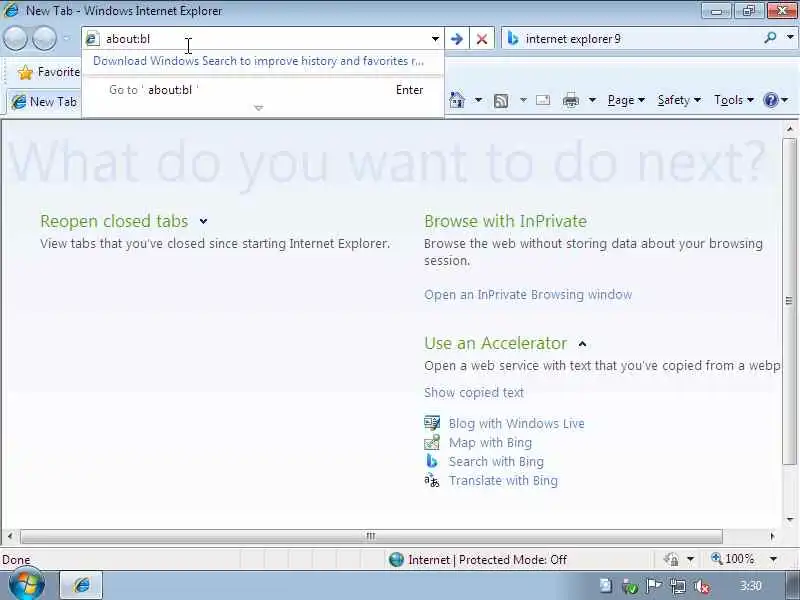Select the New Tab tab
This screenshot has width=800, height=600.
44,102
